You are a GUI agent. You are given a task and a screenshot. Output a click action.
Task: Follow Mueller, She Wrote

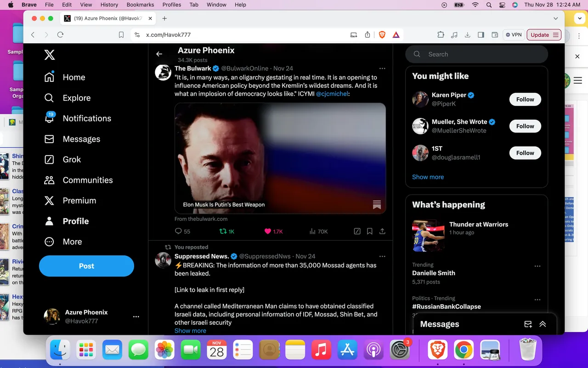(x=525, y=126)
